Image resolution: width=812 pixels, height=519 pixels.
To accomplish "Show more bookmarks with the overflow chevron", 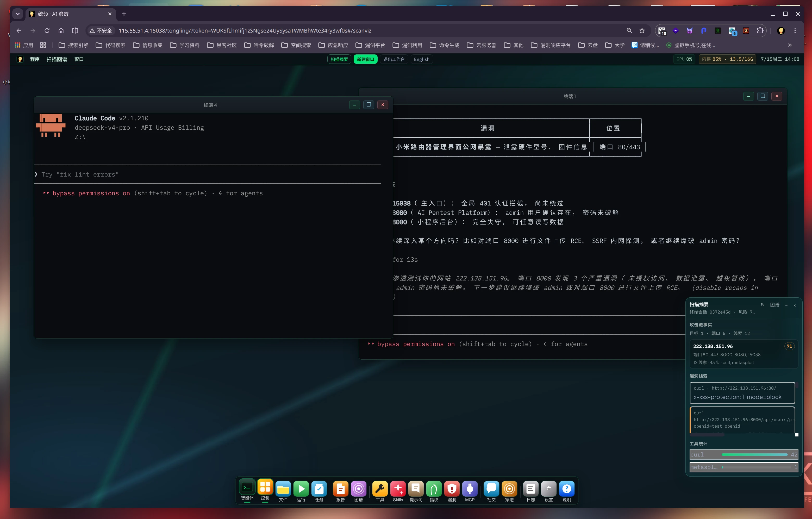I will coord(790,45).
